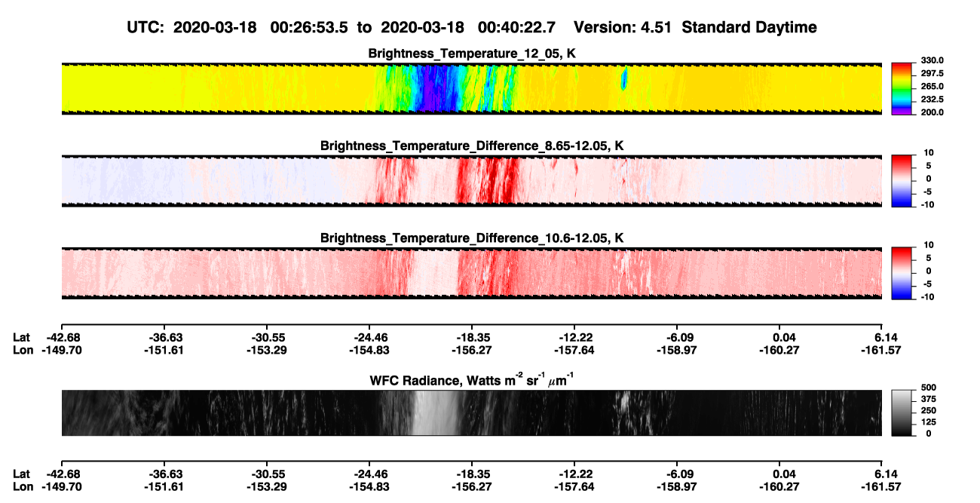The width and height of the screenshot is (980, 503).
Task: Click latitude '-12.22' above the WFC panel
Action: 574,337
